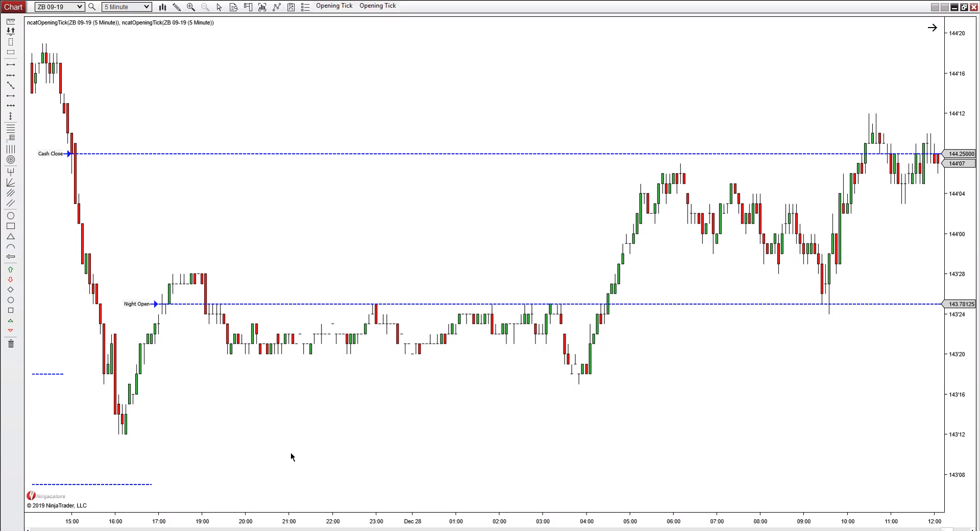This screenshot has width=980, height=531.
Task: Open the bar style chart icon
Action: coord(162,7)
